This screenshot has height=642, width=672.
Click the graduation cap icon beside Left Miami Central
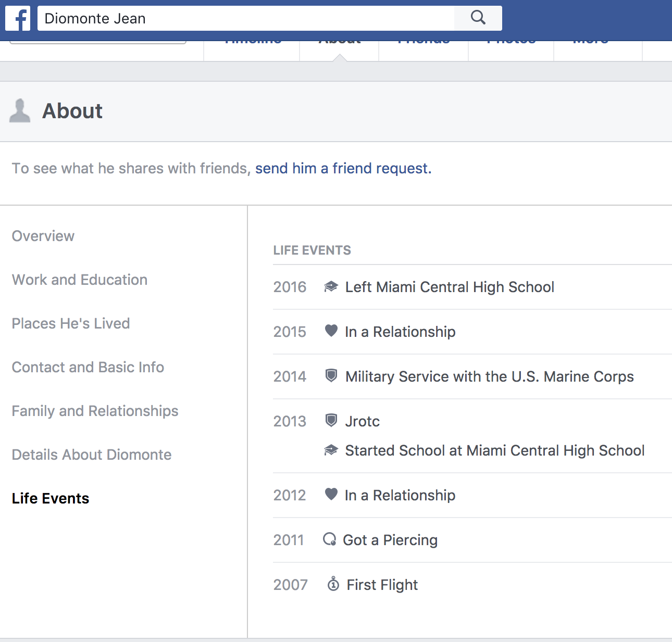(331, 287)
